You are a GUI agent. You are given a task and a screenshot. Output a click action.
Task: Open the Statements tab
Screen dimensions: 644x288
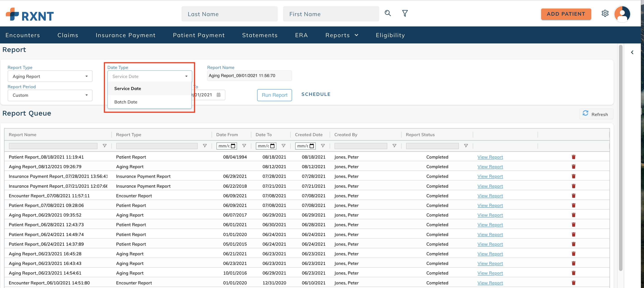tap(260, 35)
